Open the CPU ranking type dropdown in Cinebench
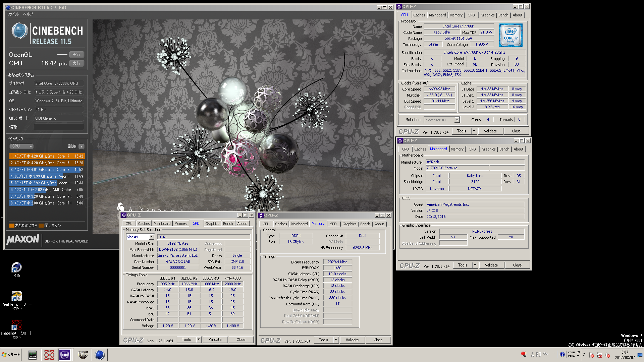Screen dimensions: 644x362 (21, 146)
